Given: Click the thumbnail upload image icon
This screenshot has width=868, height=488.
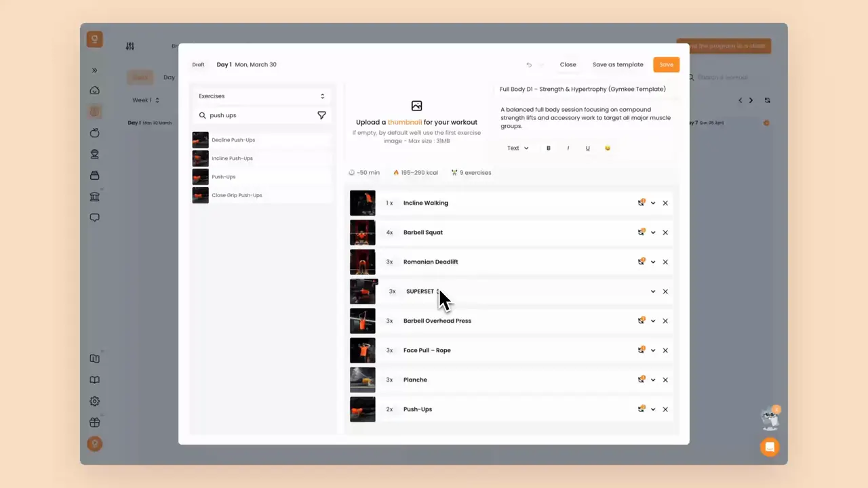Looking at the screenshot, I should [416, 106].
